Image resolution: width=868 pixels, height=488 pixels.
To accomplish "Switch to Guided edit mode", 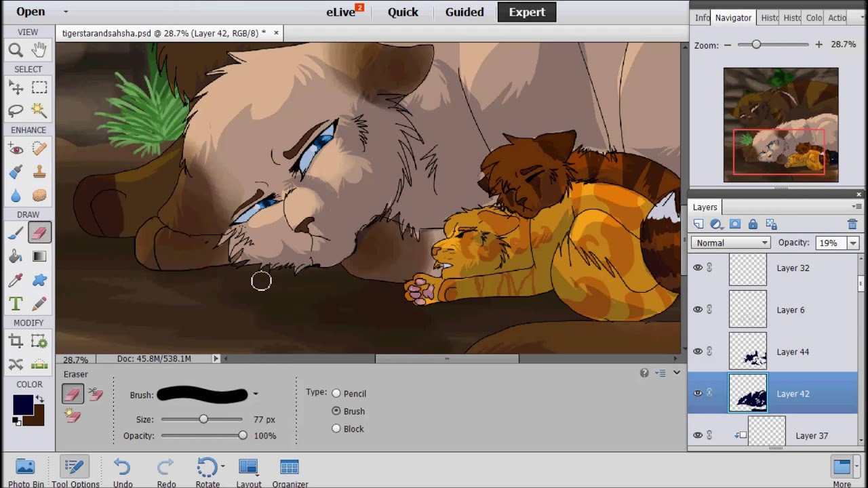I will click(465, 12).
